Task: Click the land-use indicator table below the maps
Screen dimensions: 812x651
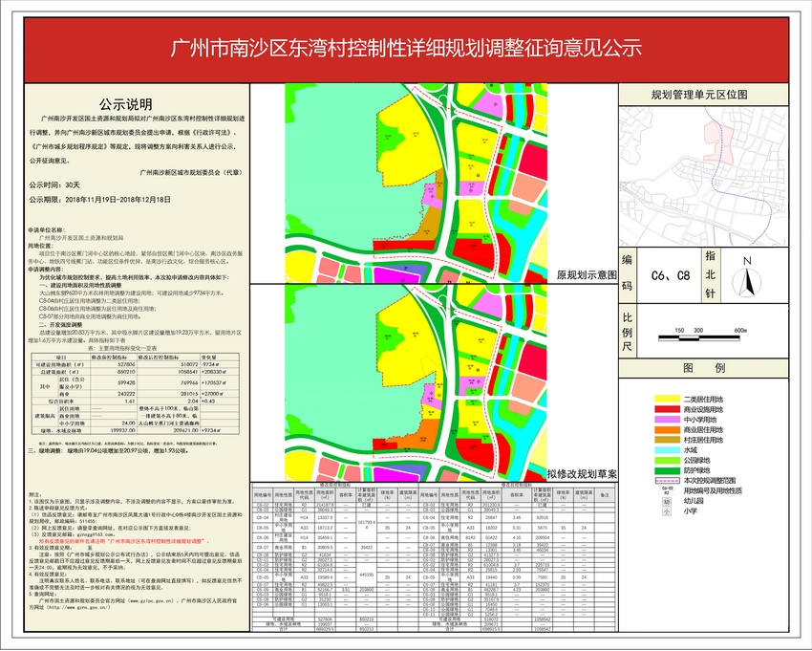Action: point(434,557)
